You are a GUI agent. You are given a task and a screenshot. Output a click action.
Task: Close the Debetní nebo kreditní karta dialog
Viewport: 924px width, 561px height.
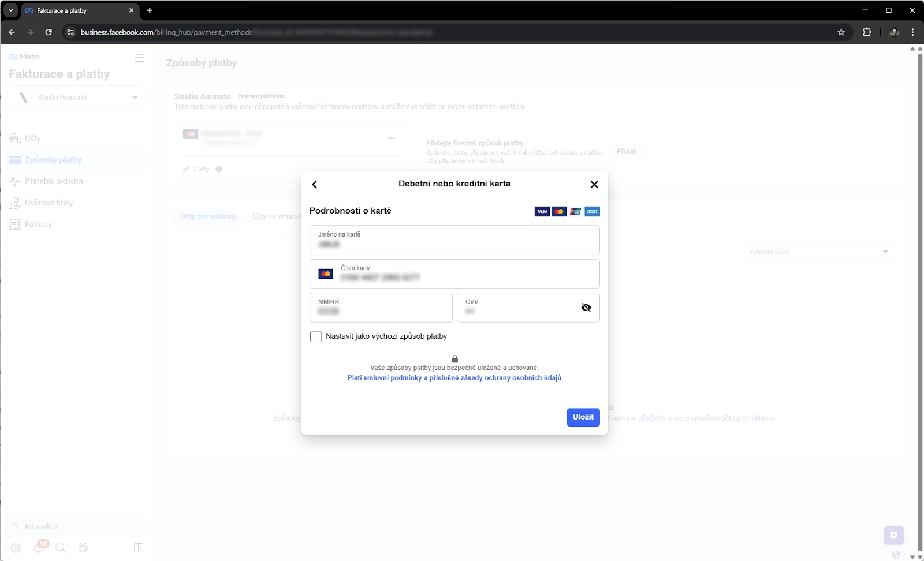coord(594,185)
